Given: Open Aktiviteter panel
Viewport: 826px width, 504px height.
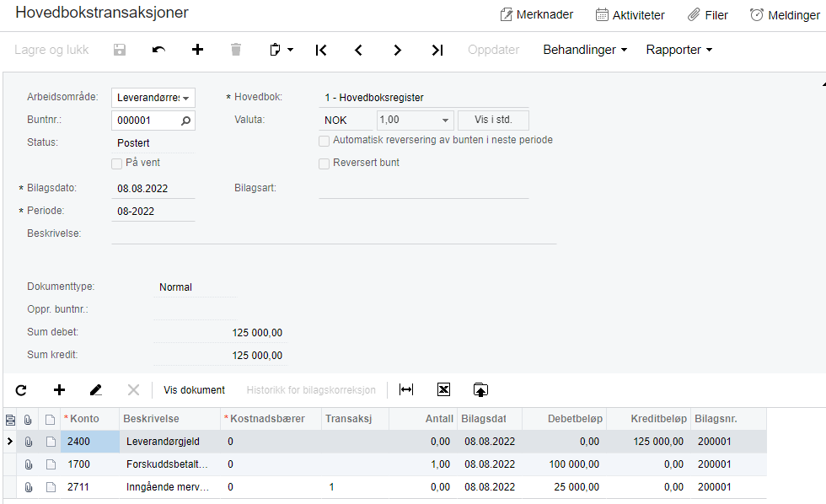Looking at the screenshot, I should 630,14.
